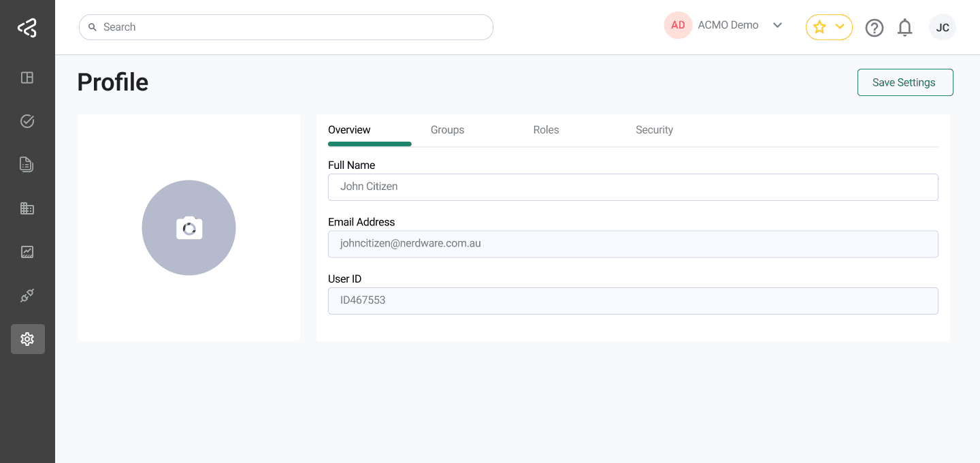The image size is (980, 463).
Task: Click the app logo at the top left
Action: [x=27, y=27]
